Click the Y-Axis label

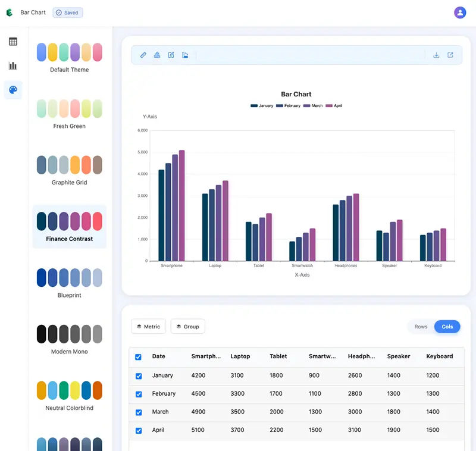coord(150,117)
